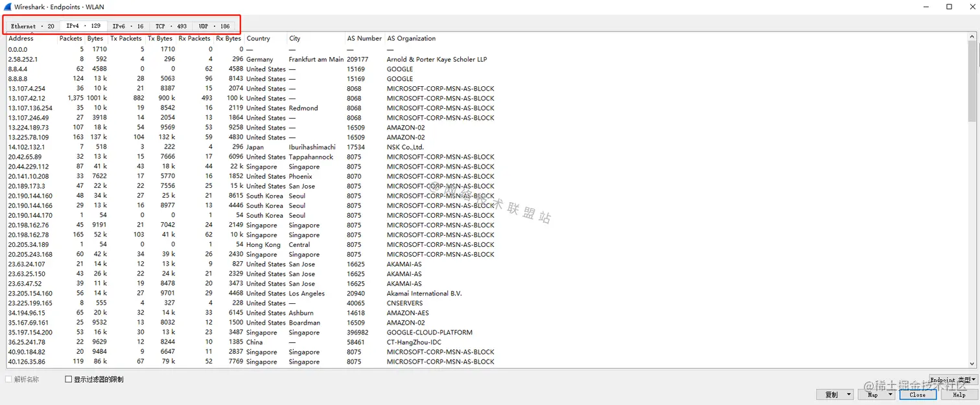The image size is (980, 405).
Task: Click the Akamai International B.V. cell
Action: (425, 294)
